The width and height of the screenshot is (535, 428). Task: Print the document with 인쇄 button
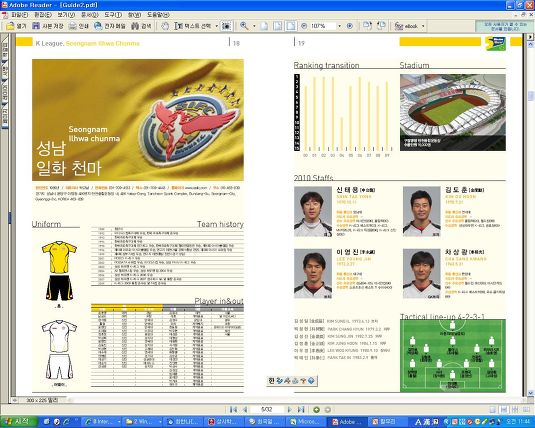pyautogui.click(x=79, y=26)
